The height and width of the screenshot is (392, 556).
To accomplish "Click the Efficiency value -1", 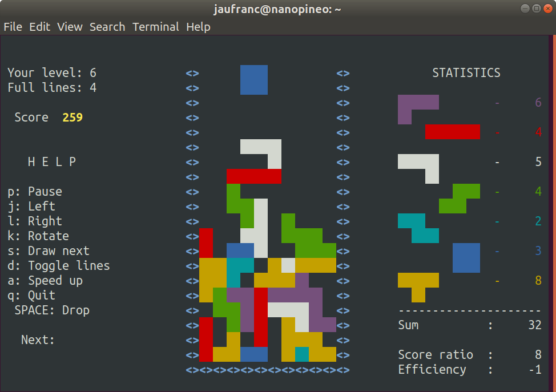I will 535,370.
